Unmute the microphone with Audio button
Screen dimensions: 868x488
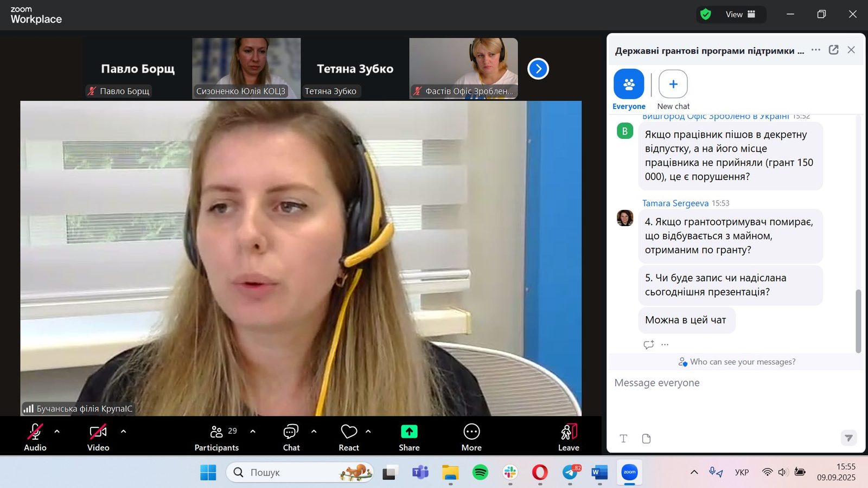tap(35, 437)
